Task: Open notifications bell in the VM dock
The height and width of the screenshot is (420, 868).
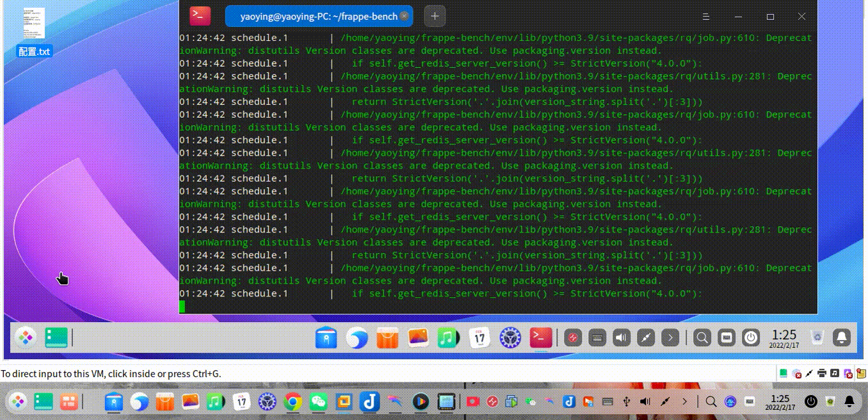Action: [x=842, y=337]
